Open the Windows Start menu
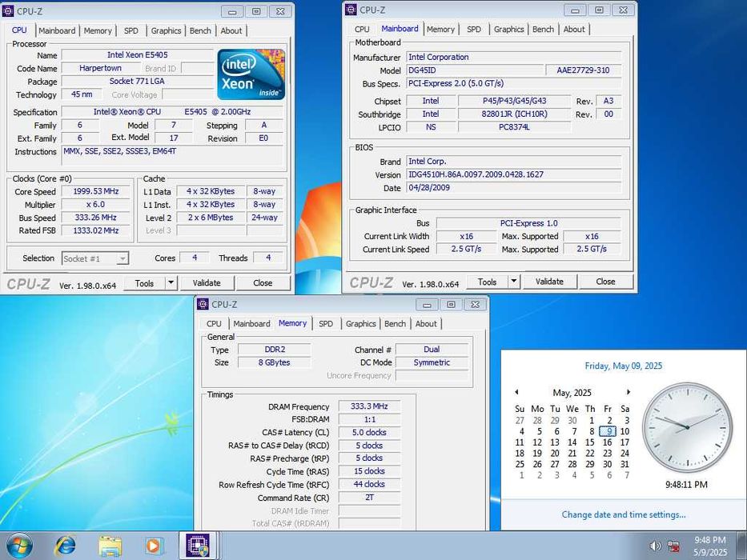 (19, 545)
